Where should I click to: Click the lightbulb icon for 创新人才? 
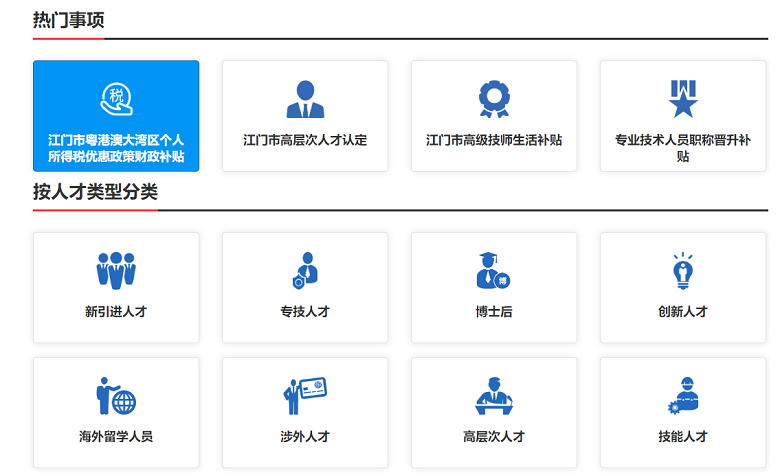[x=683, y=271]
